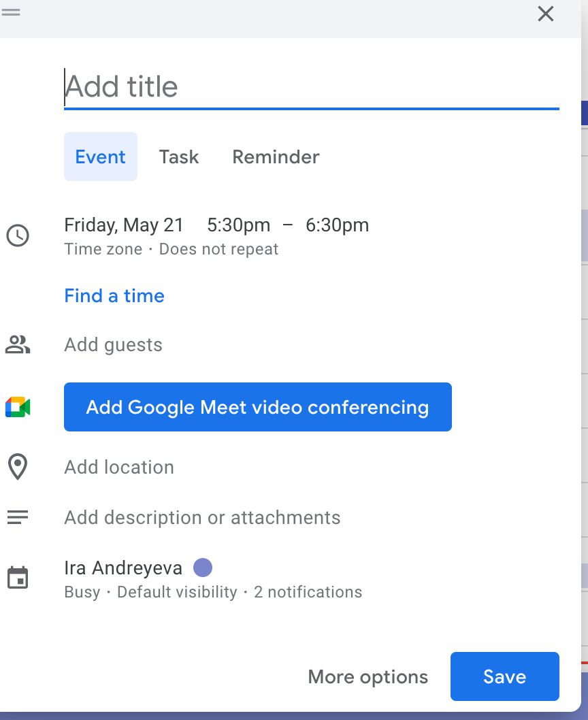
Task: Click the calendar icon beside Ira Andreyeva
Action: pos(18,578)
